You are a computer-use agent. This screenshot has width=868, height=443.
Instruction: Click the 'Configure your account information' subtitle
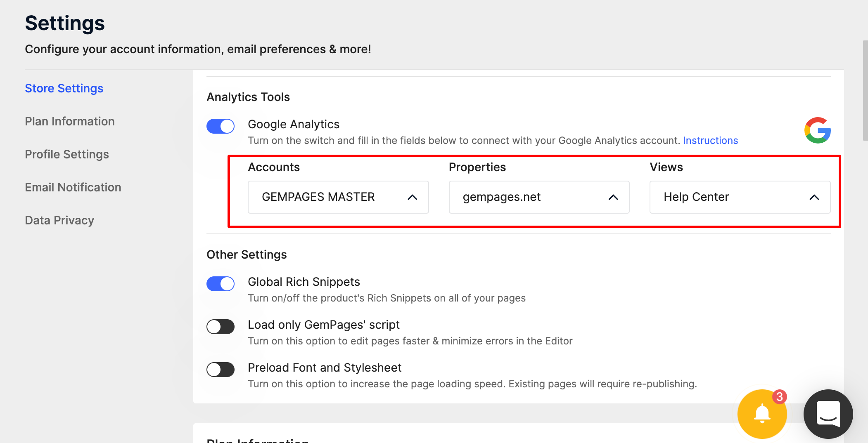coord(198,49)
